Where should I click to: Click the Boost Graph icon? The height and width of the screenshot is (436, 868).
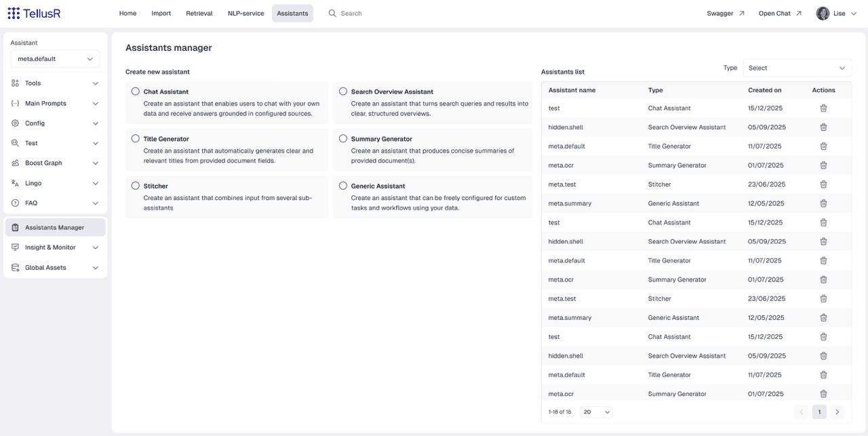click(15, 163)
